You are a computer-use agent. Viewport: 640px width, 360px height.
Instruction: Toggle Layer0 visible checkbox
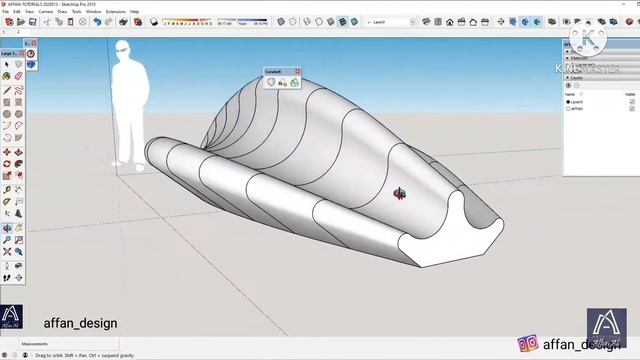tap(632, 102)
